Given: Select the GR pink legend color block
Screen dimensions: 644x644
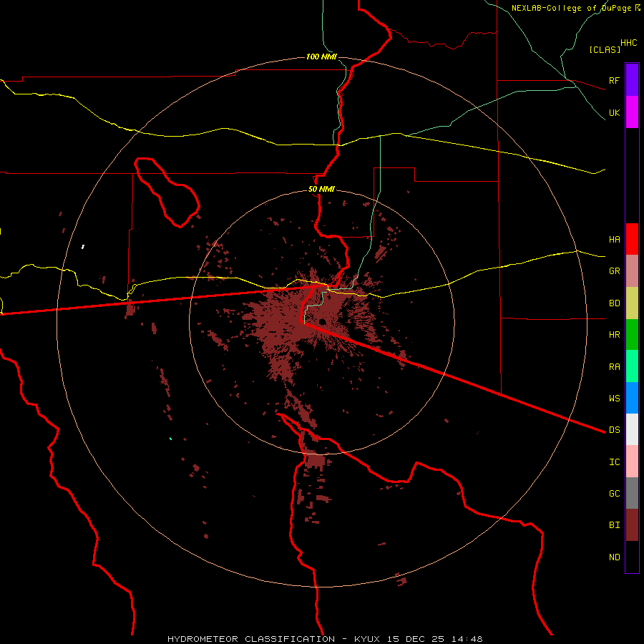Looking at the screenshot, I should click(x=632, y=271).
